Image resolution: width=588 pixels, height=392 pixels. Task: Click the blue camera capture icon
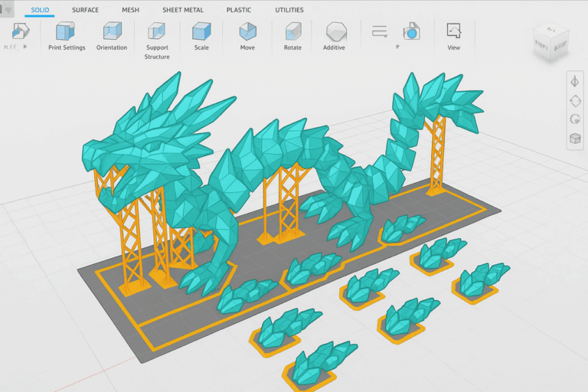click(411, 31)
